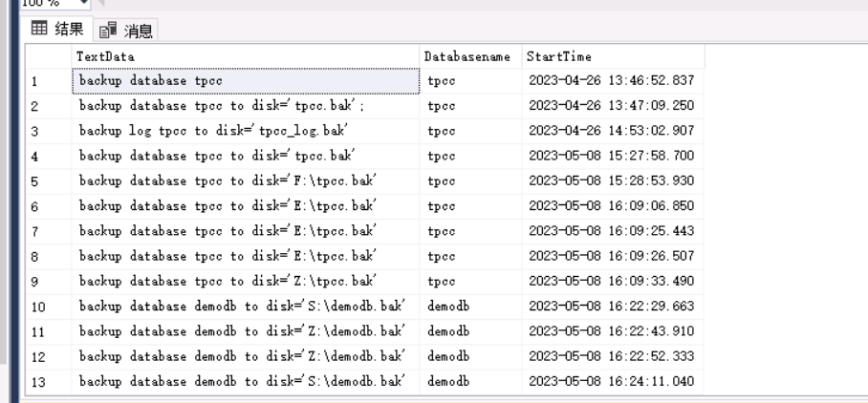
Task: Select the backup log tpcc_log.bak cell
Action: click(246, 131)
